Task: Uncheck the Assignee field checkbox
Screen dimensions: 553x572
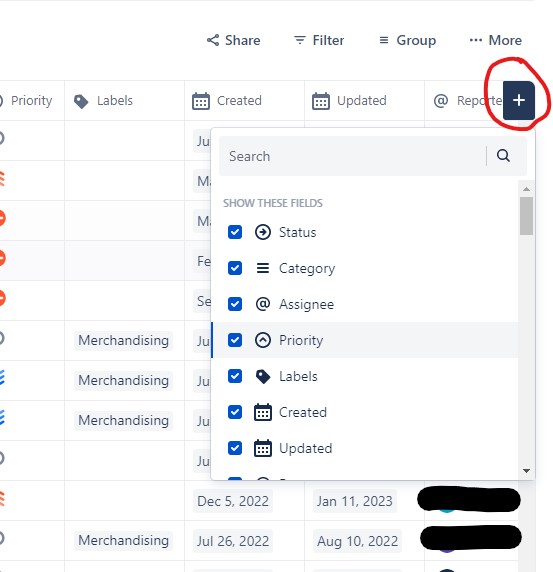Action: [235, 304]
